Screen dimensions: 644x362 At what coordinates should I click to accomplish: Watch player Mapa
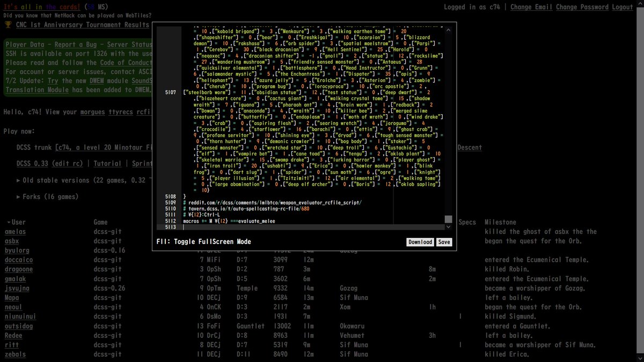[11, 298]
